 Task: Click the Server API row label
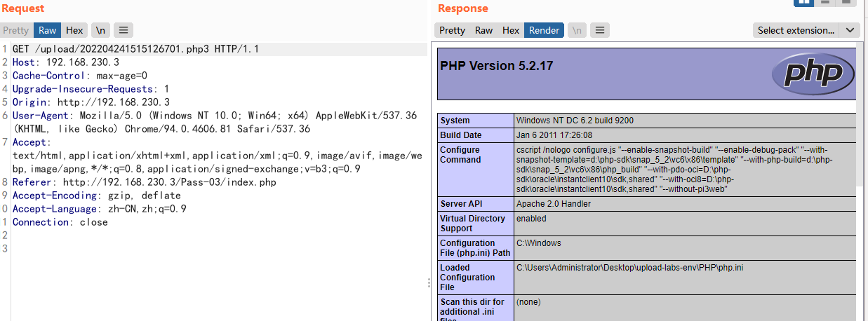[x=463, y=204]
